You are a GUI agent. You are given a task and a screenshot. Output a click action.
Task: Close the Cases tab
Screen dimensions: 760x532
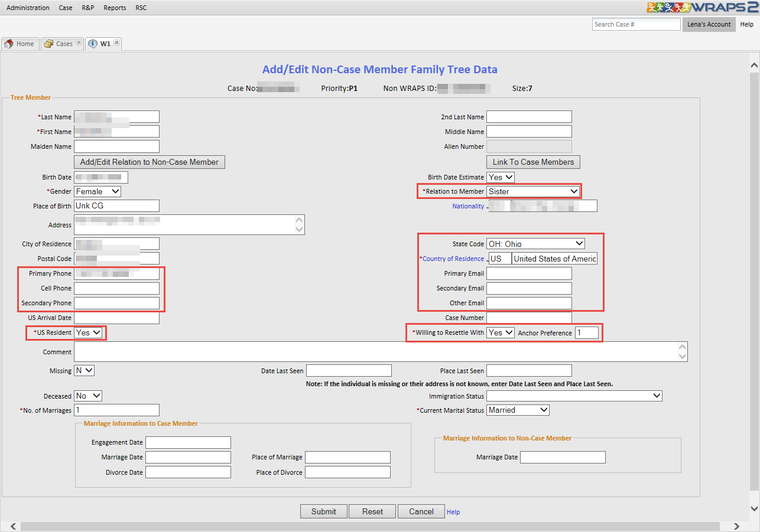79,43
